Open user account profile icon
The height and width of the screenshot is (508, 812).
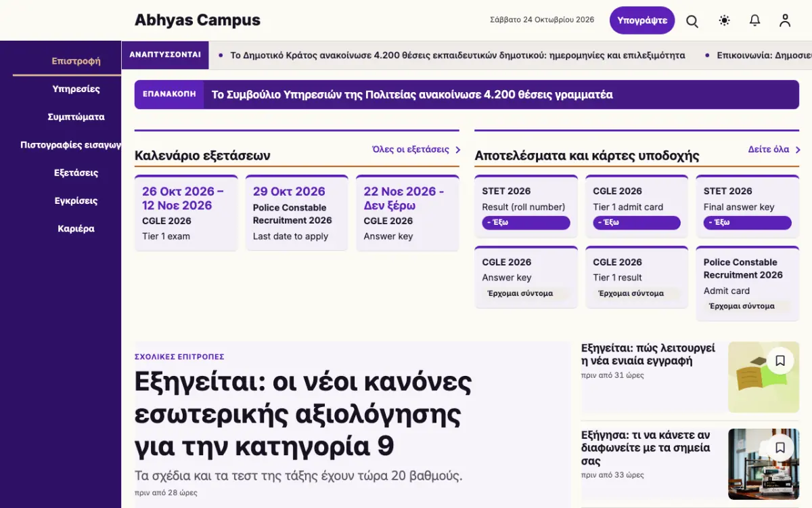click(x=785, y=20)
